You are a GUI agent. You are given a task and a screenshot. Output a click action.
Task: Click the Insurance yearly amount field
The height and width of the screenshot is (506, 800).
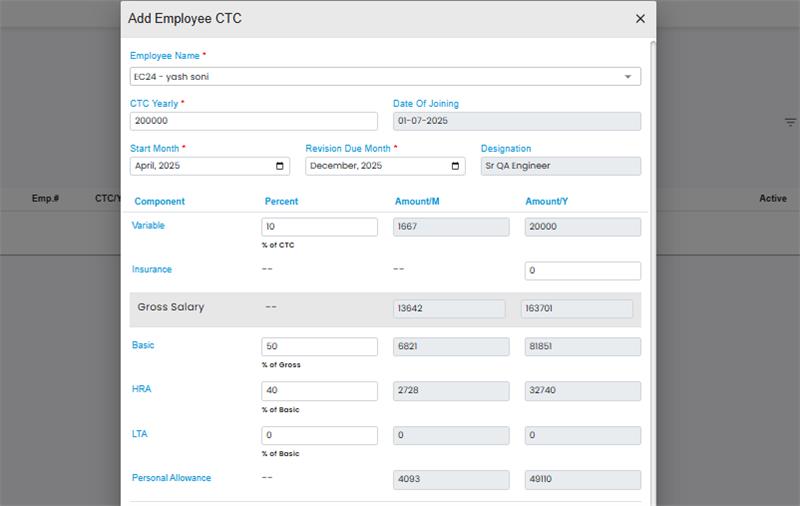coord(582,271)
